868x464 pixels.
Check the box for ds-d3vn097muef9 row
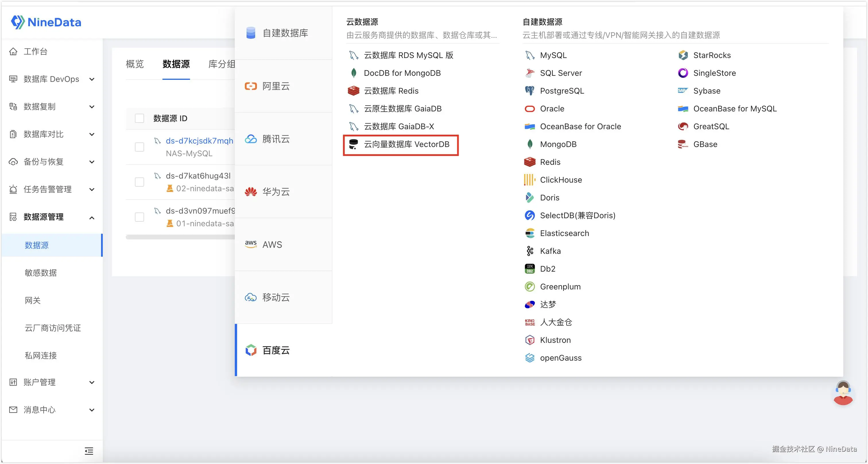tap(139, 217)
